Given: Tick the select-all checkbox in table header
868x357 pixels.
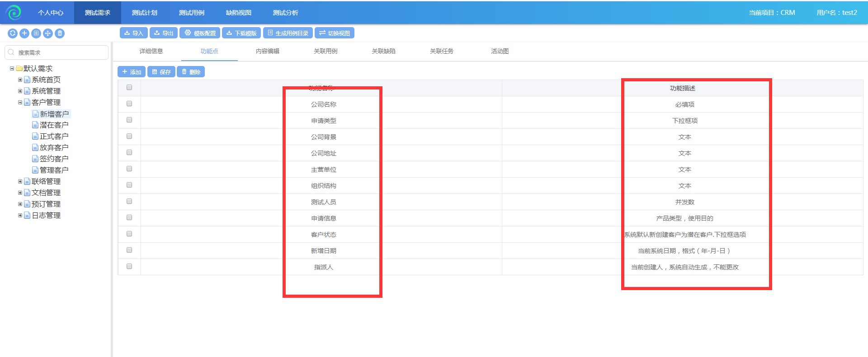Looking at the screenshot, I should 129,88.
